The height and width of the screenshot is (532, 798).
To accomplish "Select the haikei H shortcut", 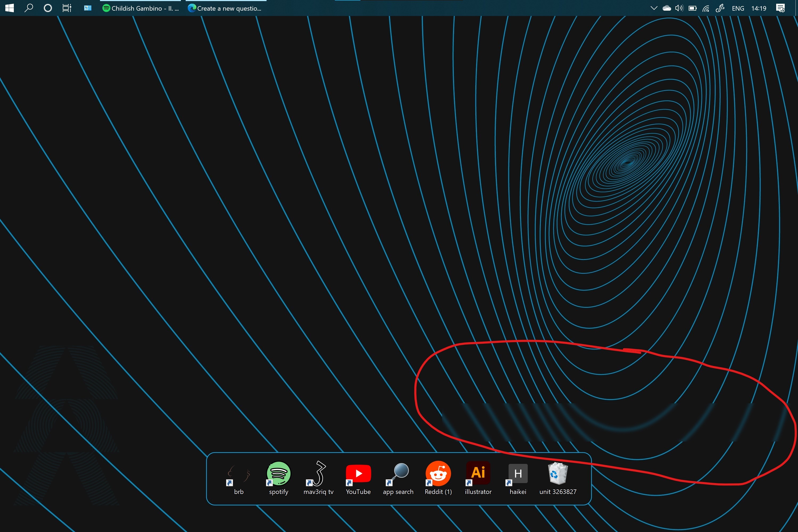I will [x=518, y=478].
